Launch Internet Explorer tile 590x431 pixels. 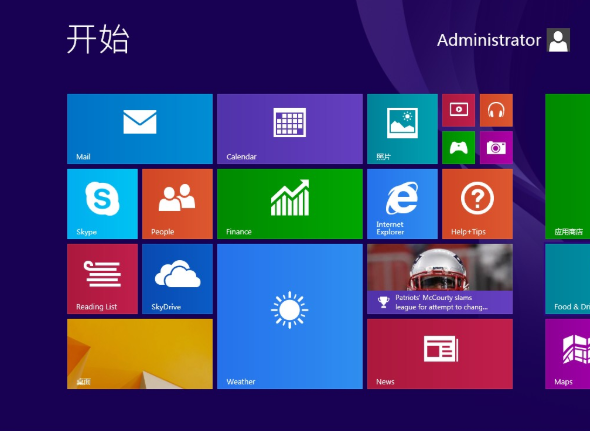click(402, 204)
